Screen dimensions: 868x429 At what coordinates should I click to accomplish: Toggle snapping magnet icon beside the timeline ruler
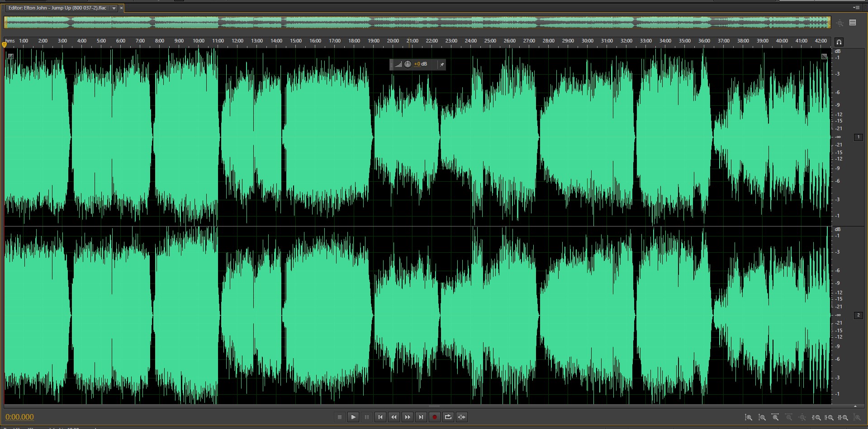click(839, 42)
